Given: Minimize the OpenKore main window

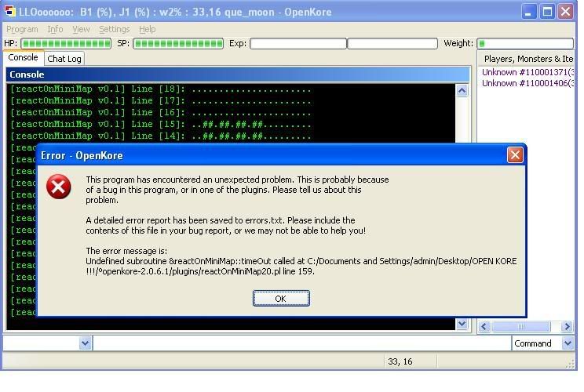Looking at the screenshot, I should (x=528, y=12).
